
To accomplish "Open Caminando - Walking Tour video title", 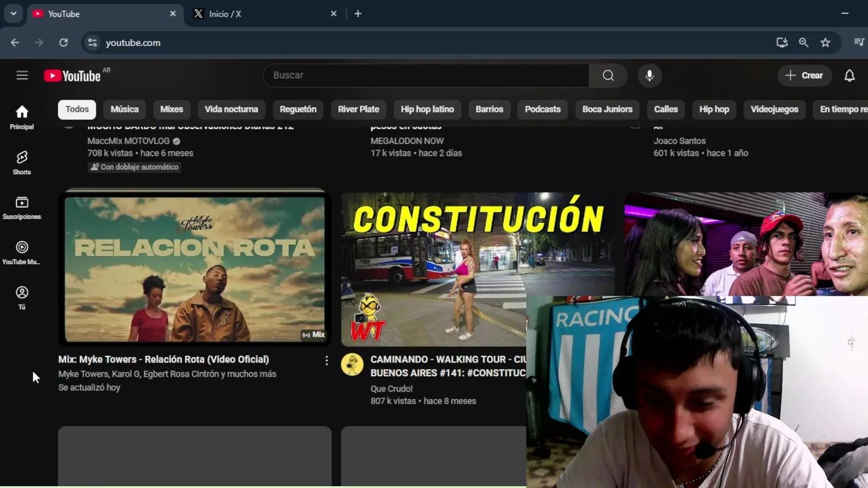I will coord(448,366).
